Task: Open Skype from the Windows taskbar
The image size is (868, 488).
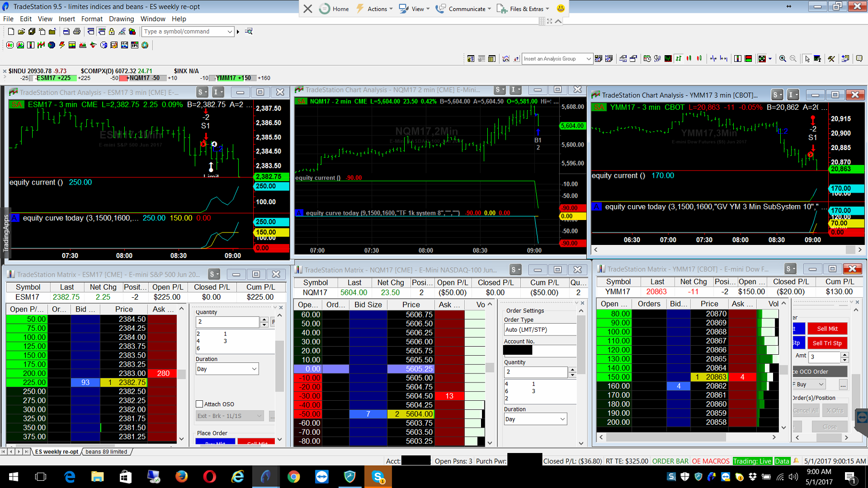Action: pos(378,476)
